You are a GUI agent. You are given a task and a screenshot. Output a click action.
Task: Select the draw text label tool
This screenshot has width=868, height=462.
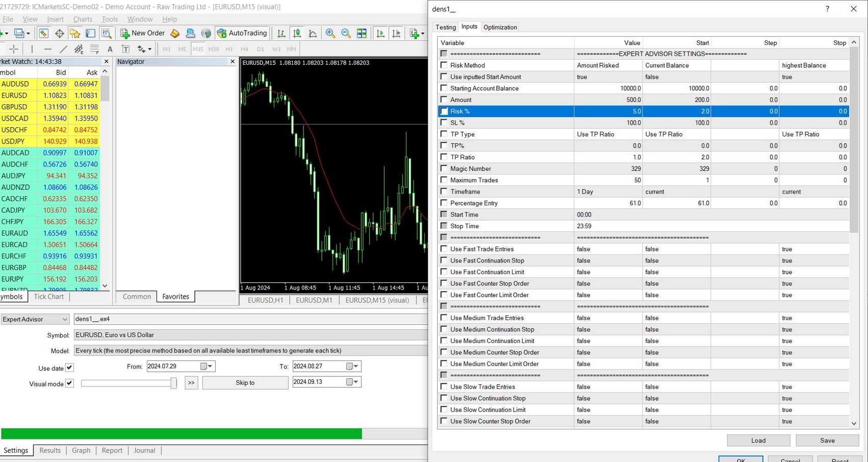(x=125, y=49)
